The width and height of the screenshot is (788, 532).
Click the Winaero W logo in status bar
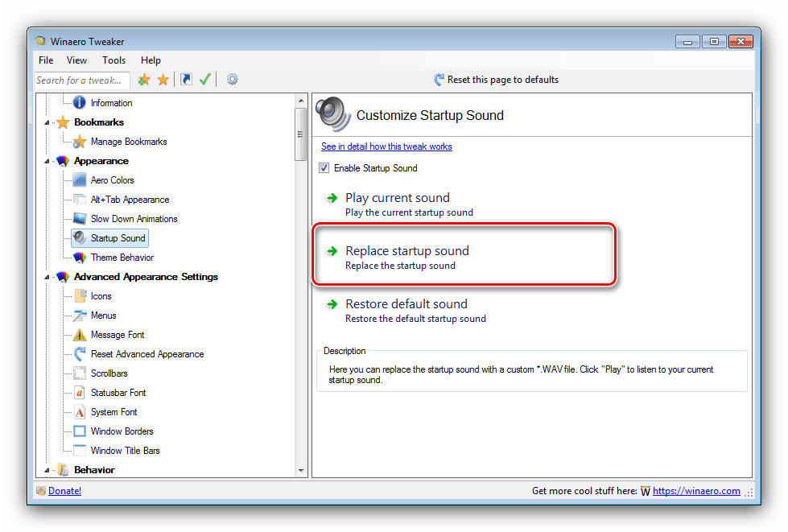(646, 491)
